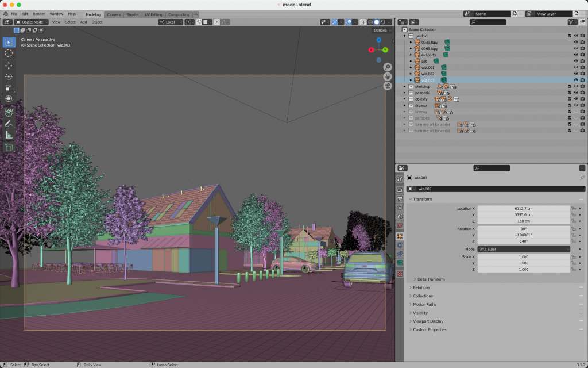Activate the Annotate tool
Image resolution: width=588 pixels, height=368 pixels.
[9, 123]
